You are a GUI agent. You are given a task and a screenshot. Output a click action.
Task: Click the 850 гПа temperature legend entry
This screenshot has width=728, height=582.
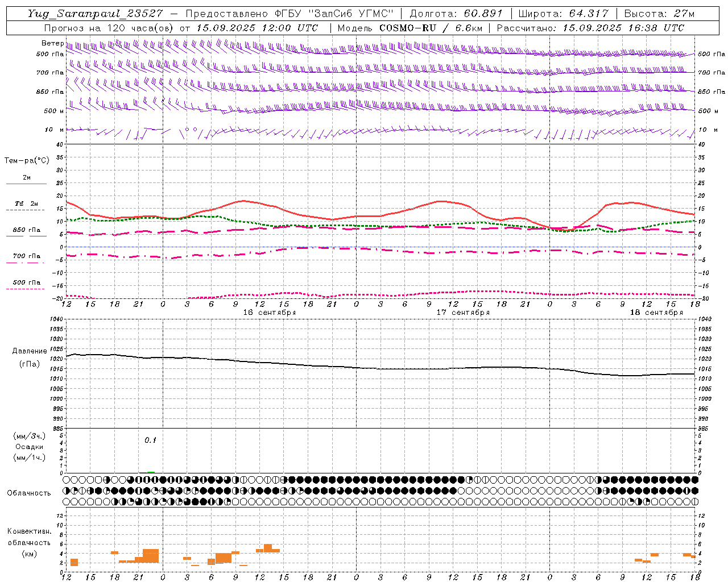pyautogui.click(x=27, y=230)
